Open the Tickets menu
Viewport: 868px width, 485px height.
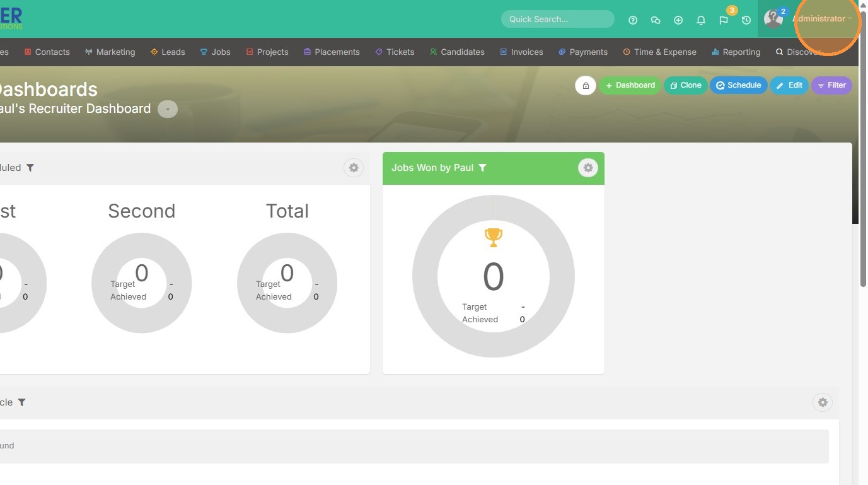click(x=395, y=52)
